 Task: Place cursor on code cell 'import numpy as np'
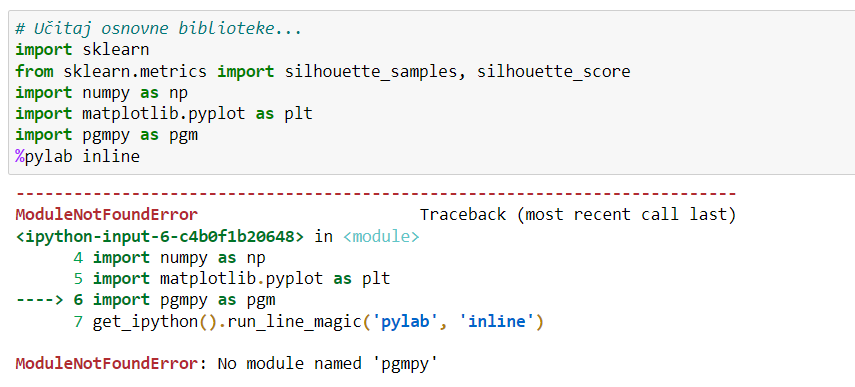[x=101, y=93]
